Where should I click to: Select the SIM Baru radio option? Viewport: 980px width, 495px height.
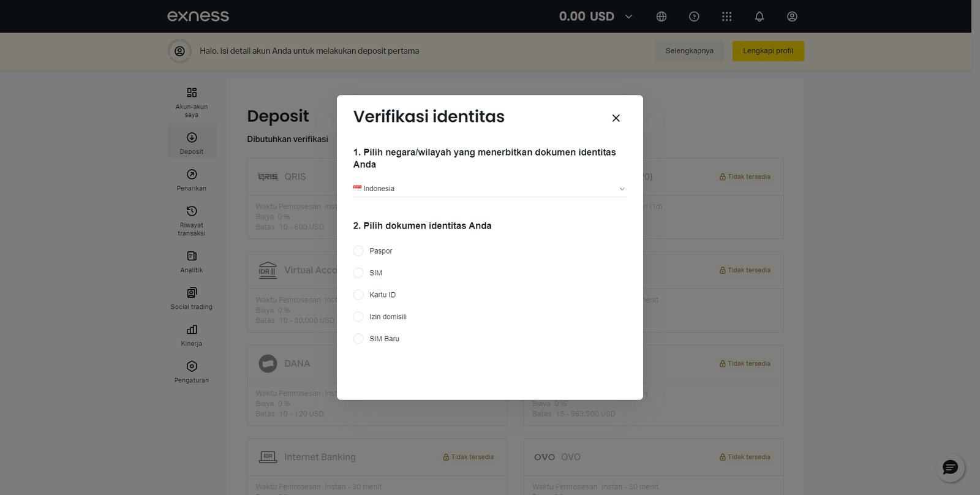tap(358, 339)
